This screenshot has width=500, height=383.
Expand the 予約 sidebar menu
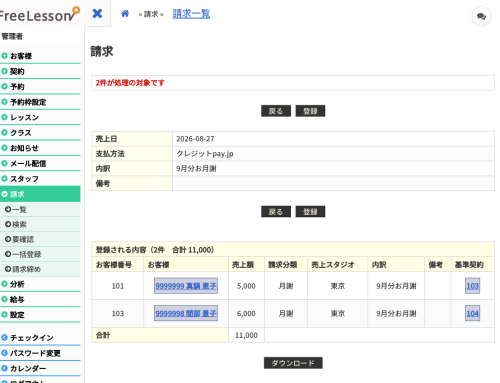(40, 87)
